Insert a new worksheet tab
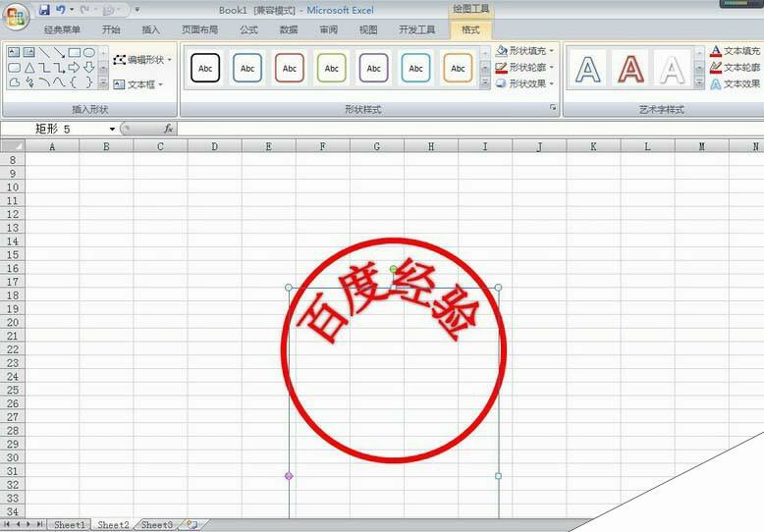The image size is (764, 532). click(x=191, y=525)
